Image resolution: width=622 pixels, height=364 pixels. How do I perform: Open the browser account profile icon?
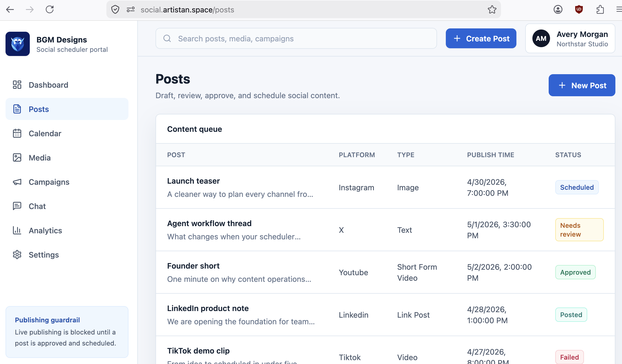pyautogui.click(x=558, y=10)
